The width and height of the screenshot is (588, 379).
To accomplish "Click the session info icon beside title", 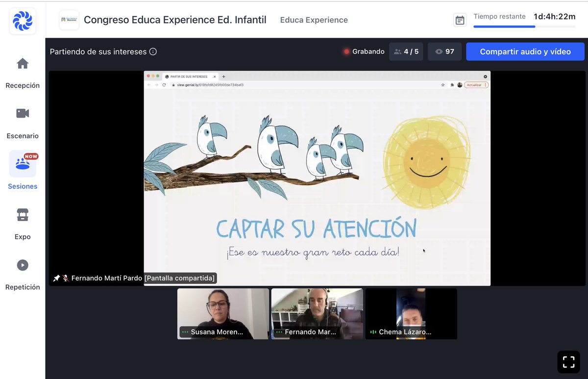I will coord(153,51).
